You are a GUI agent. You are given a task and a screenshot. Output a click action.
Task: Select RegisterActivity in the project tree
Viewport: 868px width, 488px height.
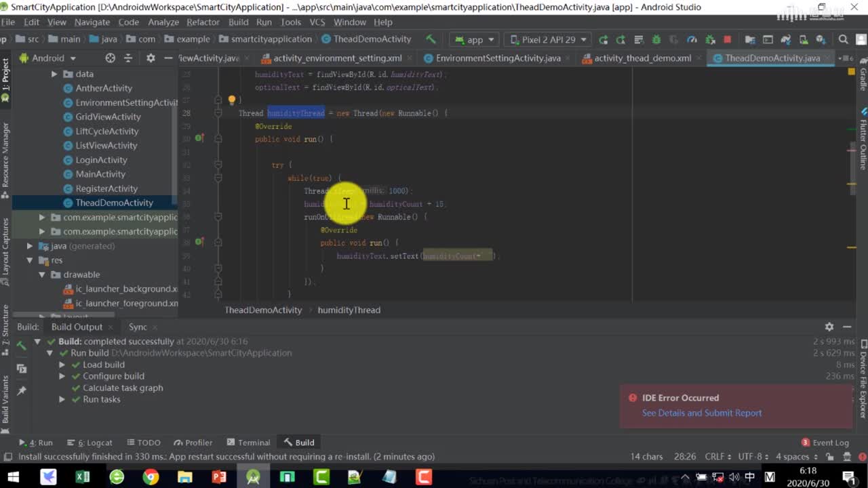click(106, 188)
